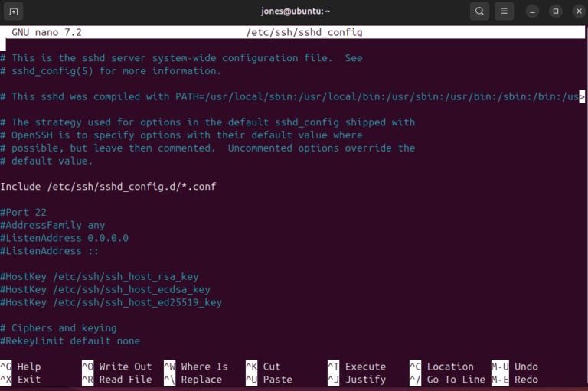Viewport: 588px width, 391px height.
Task: Open the terminal search icon
Action: pos(479,11)
